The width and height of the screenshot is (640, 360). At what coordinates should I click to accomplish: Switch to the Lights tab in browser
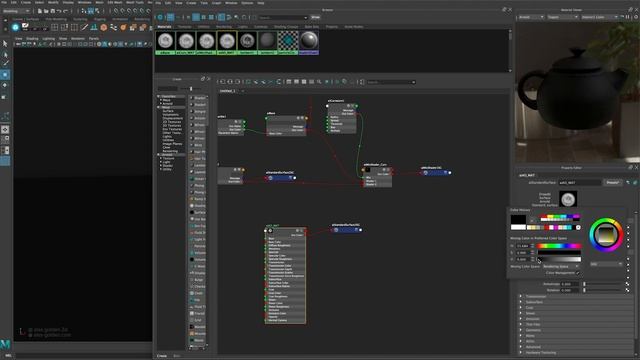[243, 27]
